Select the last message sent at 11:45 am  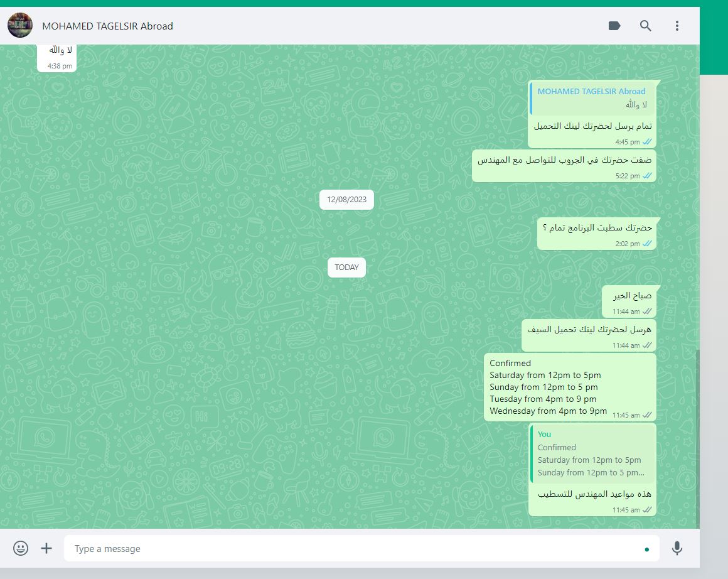(x=592, y=469)
